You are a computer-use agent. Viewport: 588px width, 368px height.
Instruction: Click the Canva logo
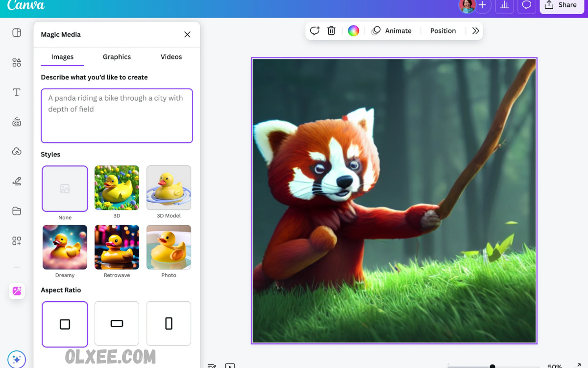pos(25,5)
